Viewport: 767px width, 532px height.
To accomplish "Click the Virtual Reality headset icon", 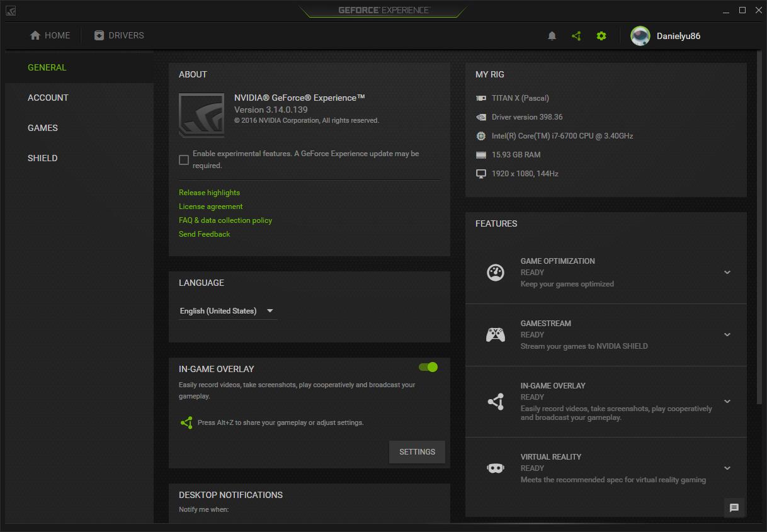I will pos(496,468).
